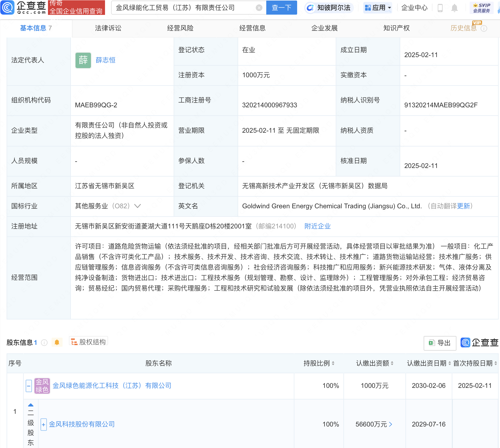Screen dimensions: 500x448
Task: Toggle sorting on 持股比例 column
Action: tap(334, 363)
